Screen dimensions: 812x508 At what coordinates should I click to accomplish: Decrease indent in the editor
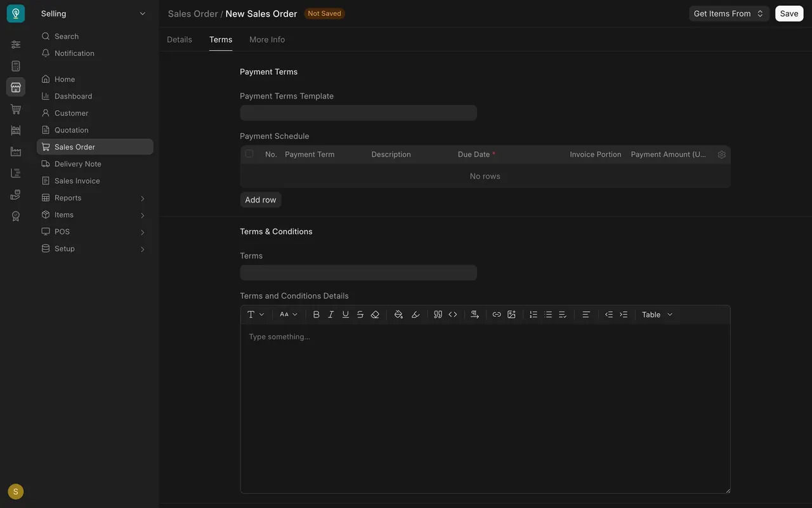tap(608, 314)
